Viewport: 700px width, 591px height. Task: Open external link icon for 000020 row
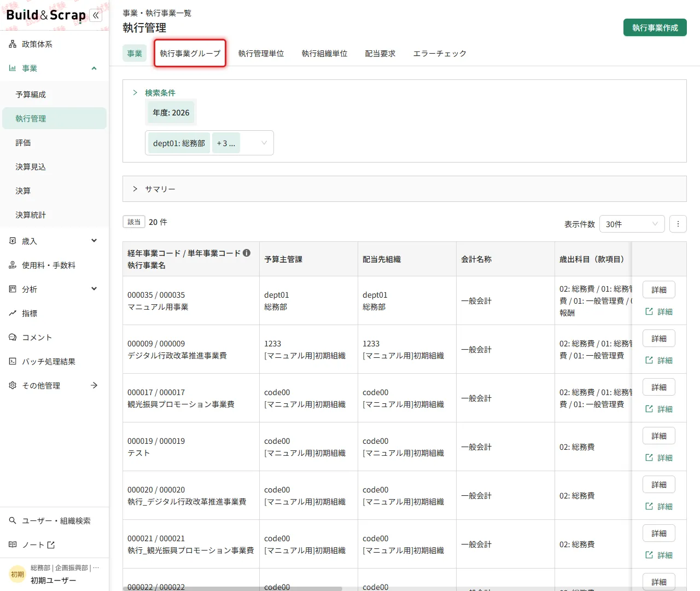(649, 506)
